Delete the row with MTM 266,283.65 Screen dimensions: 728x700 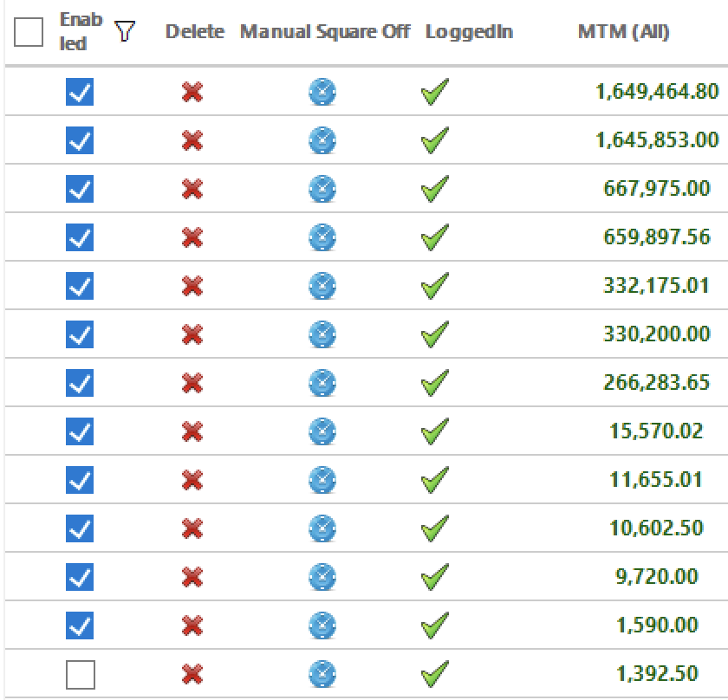tap(192, 383)
